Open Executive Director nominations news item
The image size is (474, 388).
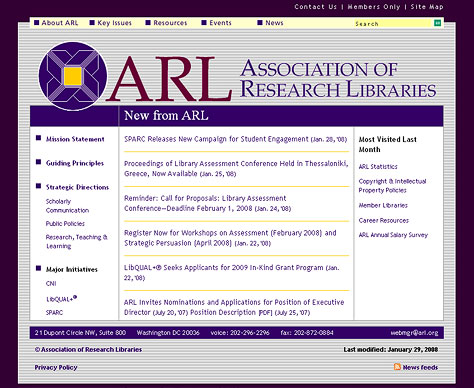[x=234, y=307]
